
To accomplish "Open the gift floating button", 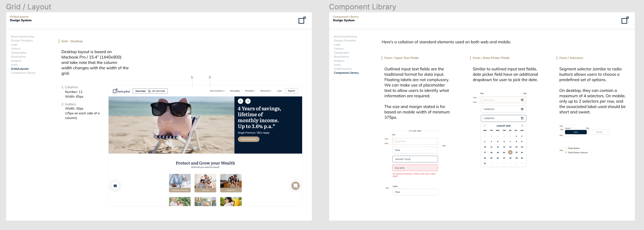I will [115, 186].
